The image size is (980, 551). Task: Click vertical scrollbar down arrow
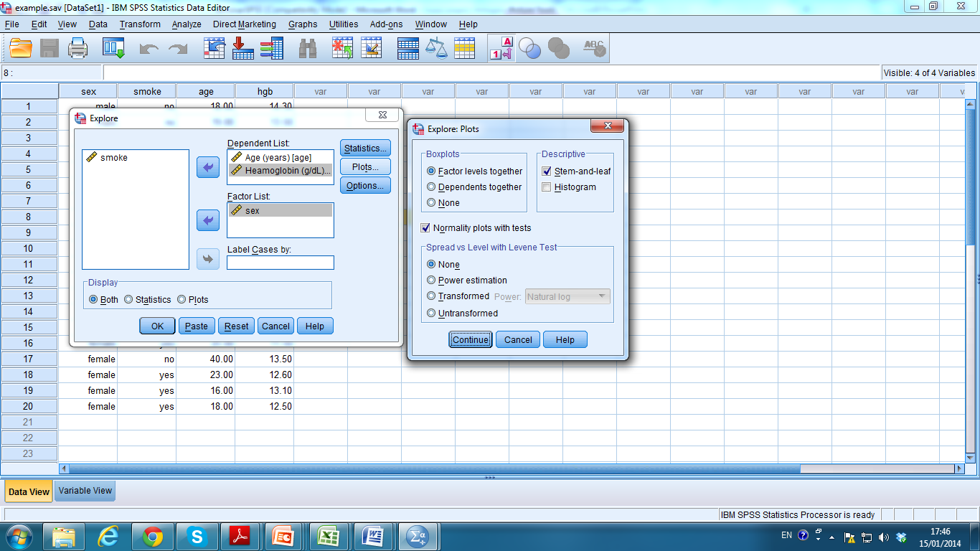coord(971,457)
